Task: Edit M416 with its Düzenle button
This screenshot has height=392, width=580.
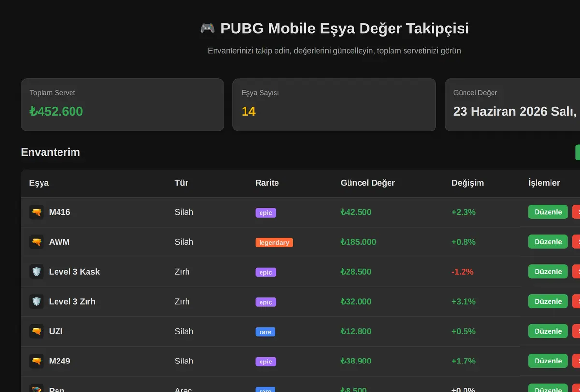Action: point(548,212)
